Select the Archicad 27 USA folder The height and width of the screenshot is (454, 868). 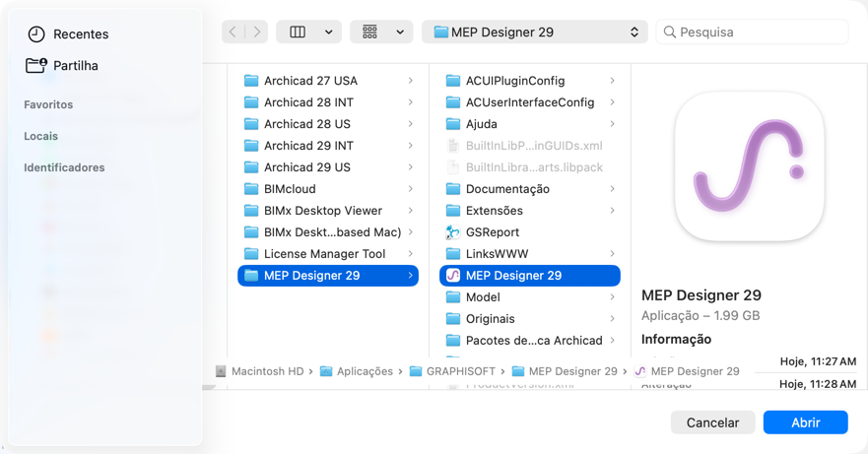point(328,81)
